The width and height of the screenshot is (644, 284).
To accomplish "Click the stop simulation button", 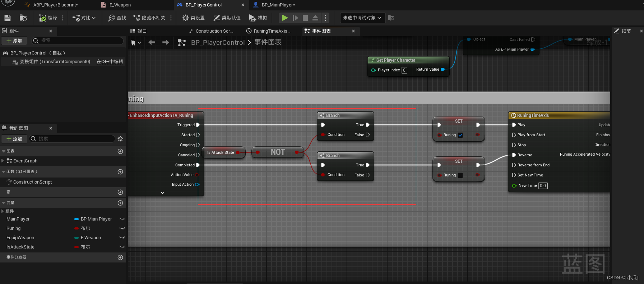I will coord(305,18).
